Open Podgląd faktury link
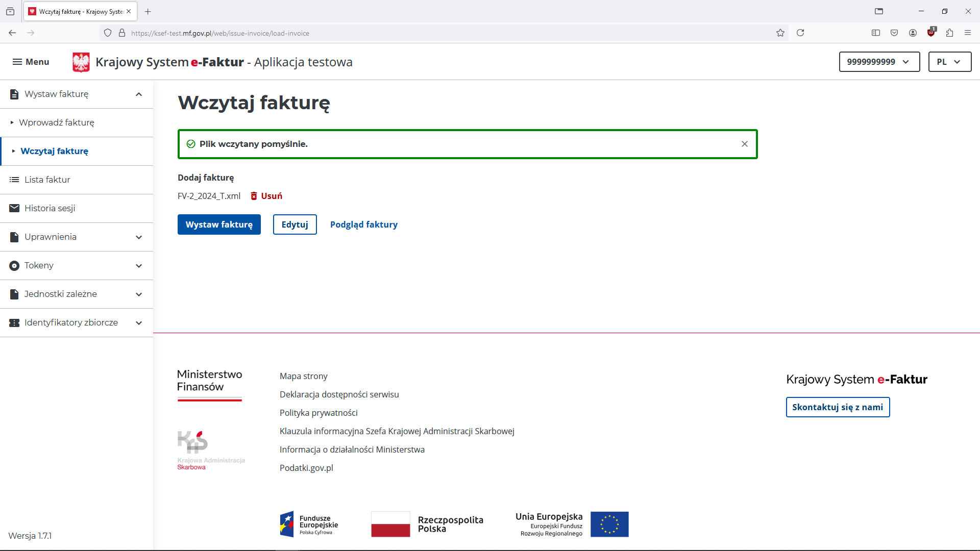Image resolution: width=980 pixels, height=551 pixels. pyautogui.click(x=363, y=224)
